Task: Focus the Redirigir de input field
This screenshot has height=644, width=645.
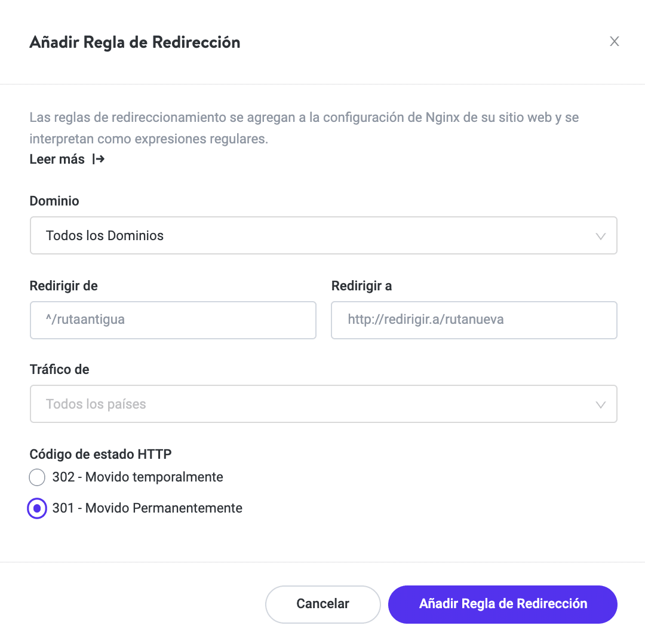Action: [173, 320]
